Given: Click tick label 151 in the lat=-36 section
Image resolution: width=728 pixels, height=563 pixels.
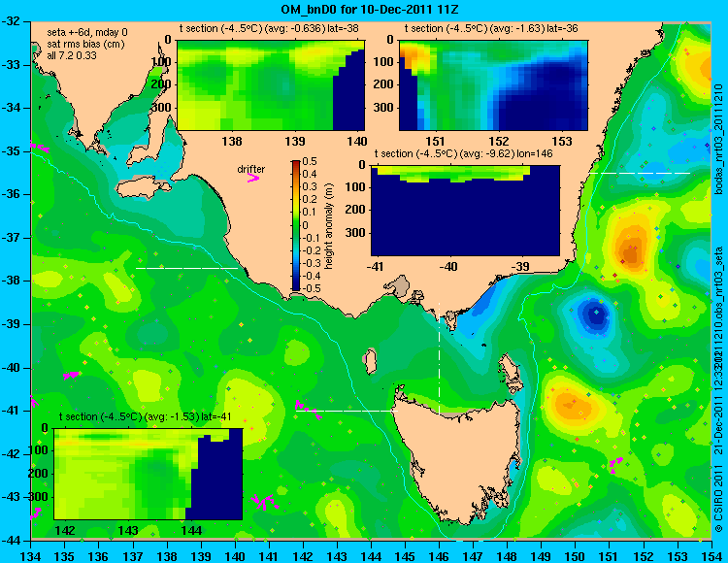Looking at the screenshot, I should (436, 142).
